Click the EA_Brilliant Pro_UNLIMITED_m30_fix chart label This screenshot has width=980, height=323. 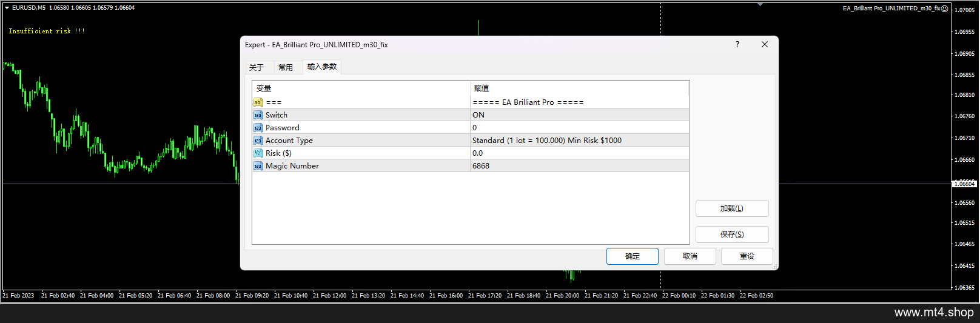[x=891, y=8]
